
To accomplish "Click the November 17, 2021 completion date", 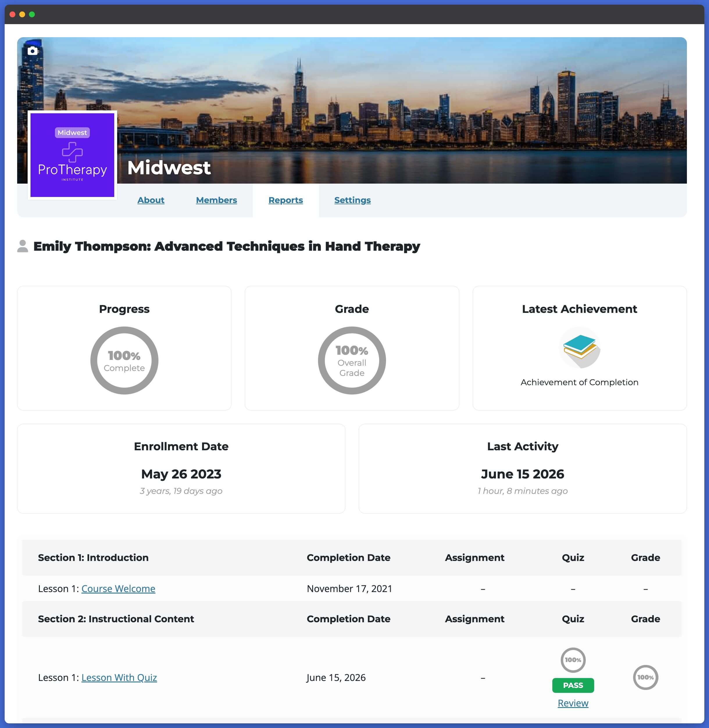I will (349, 589).
